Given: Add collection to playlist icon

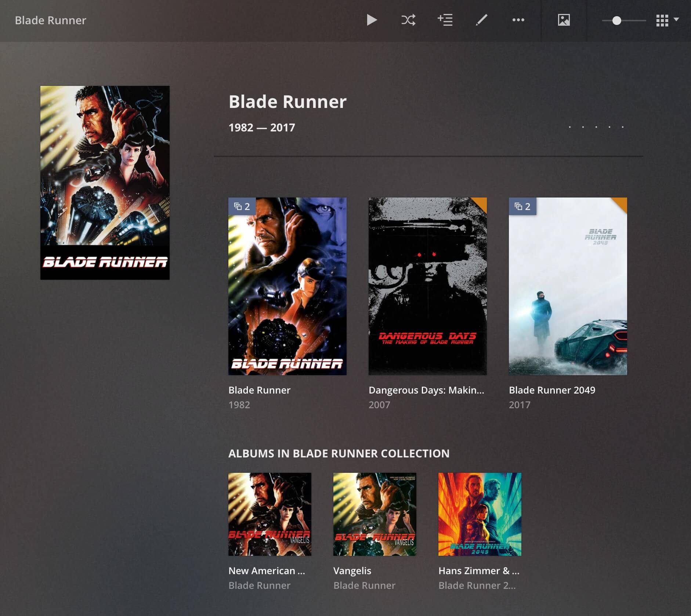Looking at the screenshot, I should pyautogui.click(x=445, y=20).
